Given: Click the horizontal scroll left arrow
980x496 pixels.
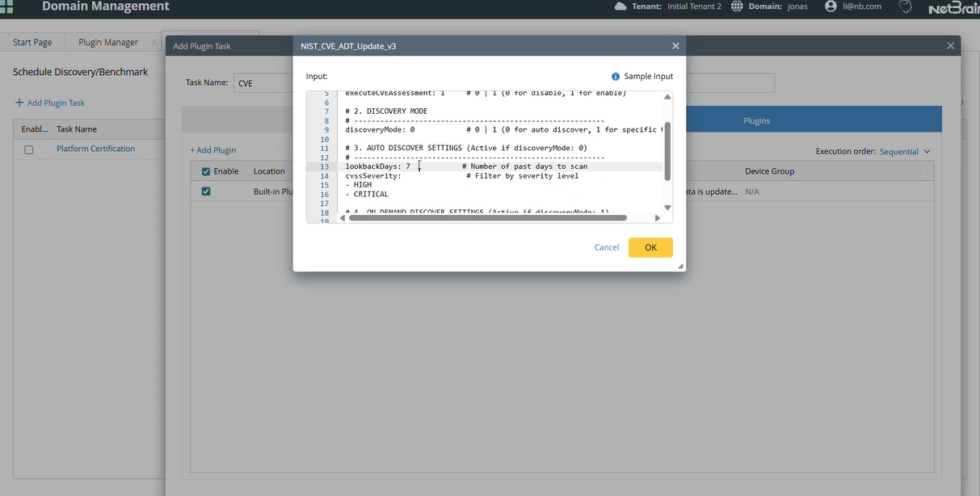Looking at the screenshot, I should point(343,217).
